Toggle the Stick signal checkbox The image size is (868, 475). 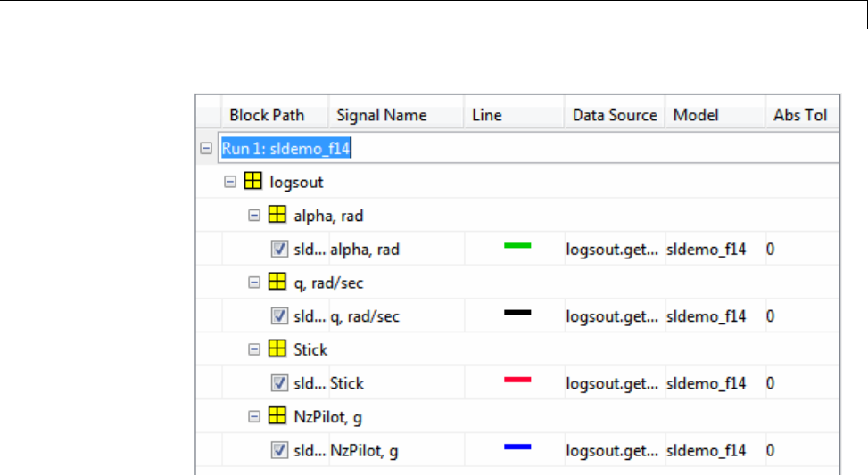279,383
